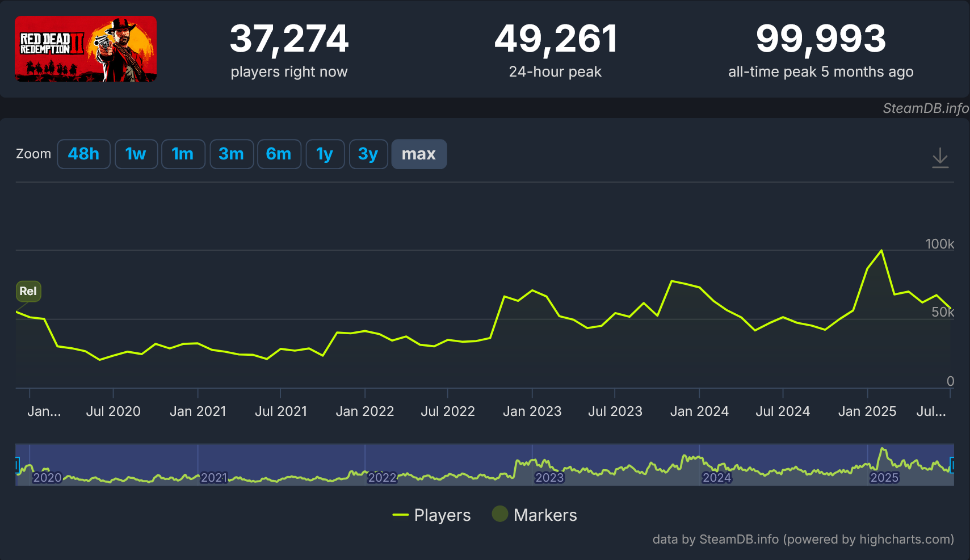Click the Jan 2023 axis label
This screenshot has width=970, height=560.
pos(532,411)
